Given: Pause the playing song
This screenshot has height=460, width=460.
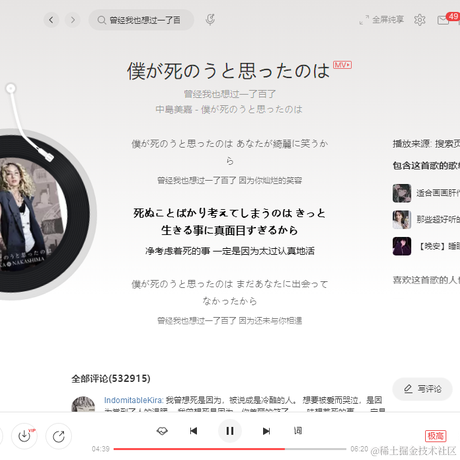Looking at the screenshot, I should pos(230,431).
